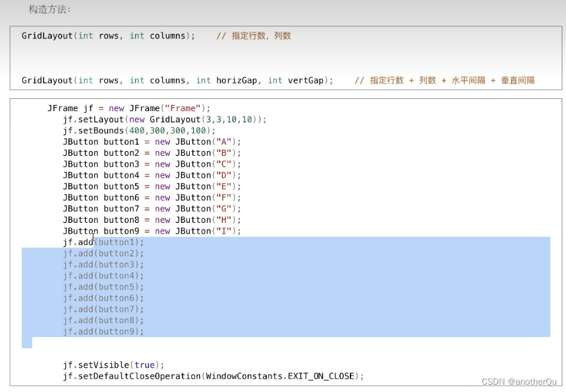Click the 'jf.add(button5);' line
Screen dimensions: 566x392
(103, 287)
